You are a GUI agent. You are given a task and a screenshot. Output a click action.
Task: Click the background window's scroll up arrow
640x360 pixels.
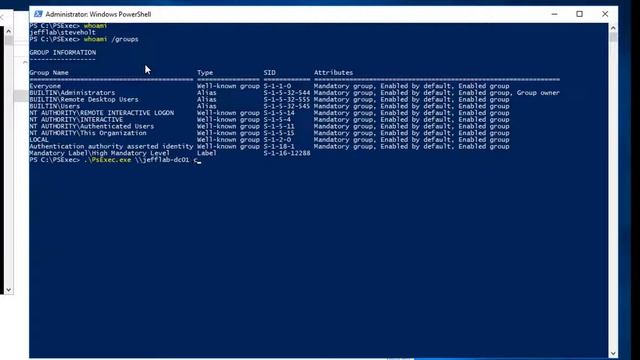click(x=9, y=31)
